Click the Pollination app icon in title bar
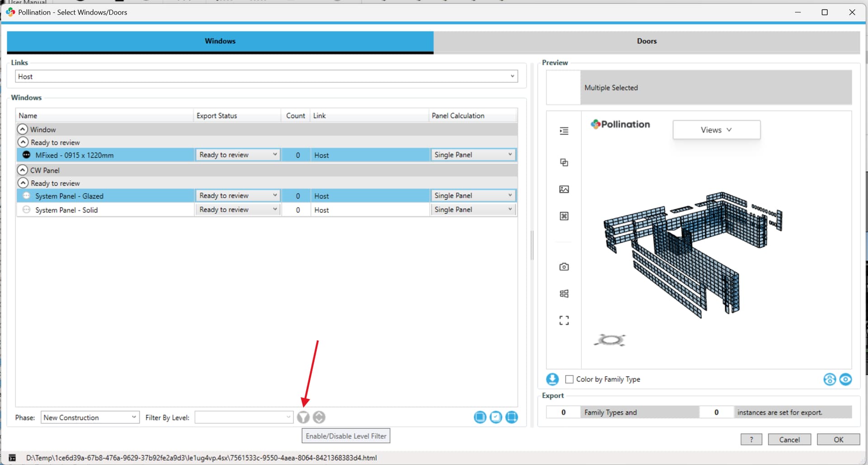Screen dimensions: 868x465 click(10, 12)
